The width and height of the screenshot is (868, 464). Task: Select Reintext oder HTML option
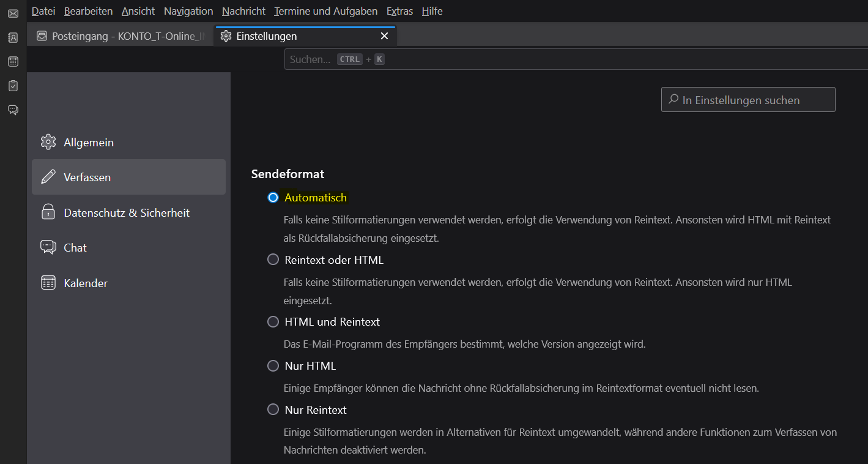[273, 260]
